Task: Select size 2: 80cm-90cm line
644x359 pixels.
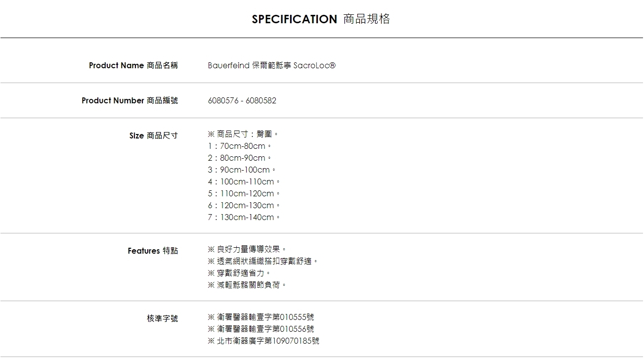Action: click(240, 158)
